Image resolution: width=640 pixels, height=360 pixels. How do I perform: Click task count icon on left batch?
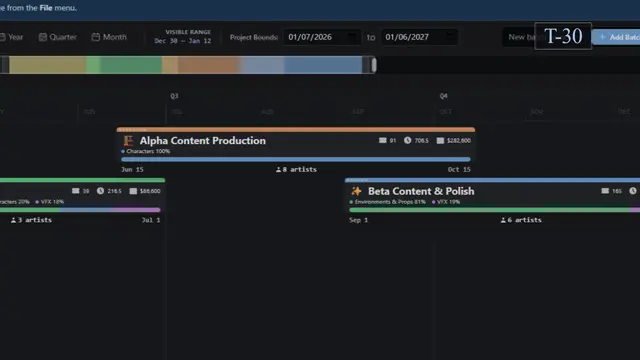[76, 191]
